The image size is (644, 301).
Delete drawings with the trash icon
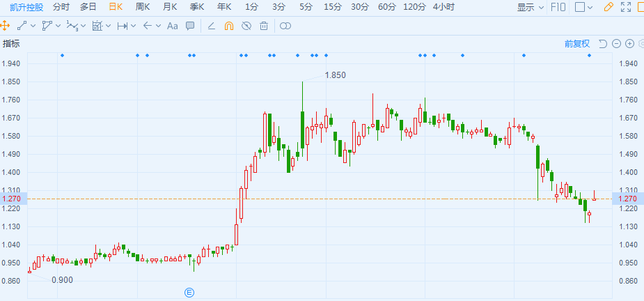coord(264,26)
